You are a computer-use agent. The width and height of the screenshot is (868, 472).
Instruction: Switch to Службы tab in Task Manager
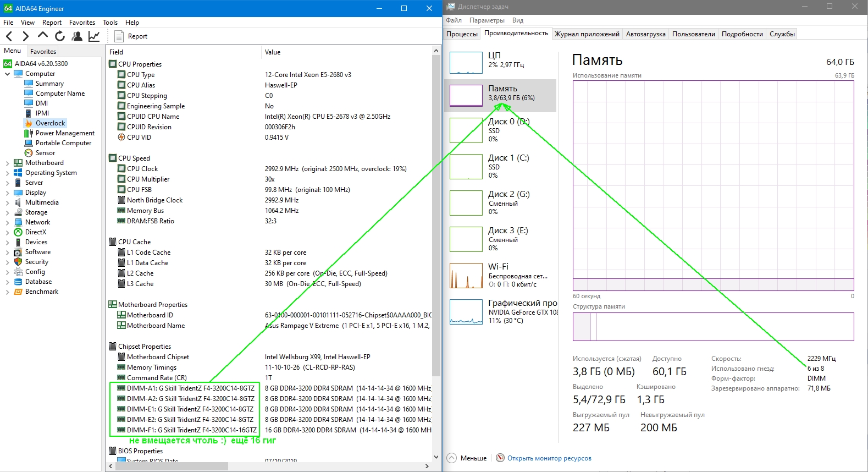[x=782, y=34]
